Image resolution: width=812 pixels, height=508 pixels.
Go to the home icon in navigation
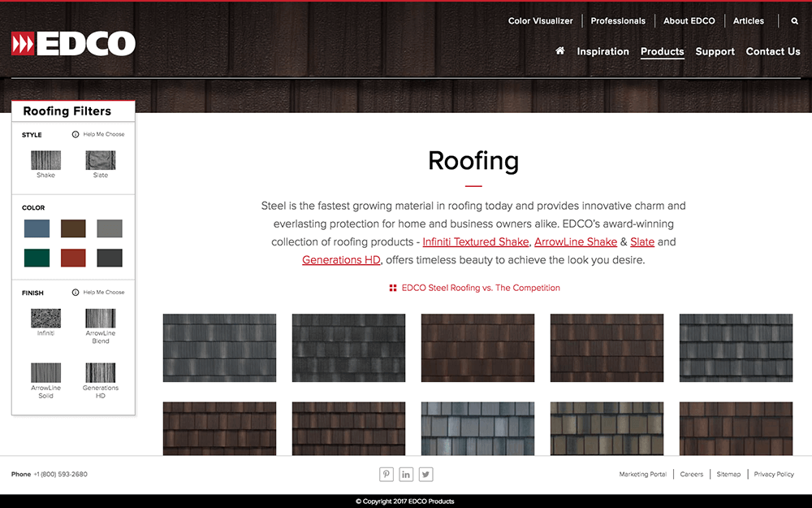pos(559,50)
